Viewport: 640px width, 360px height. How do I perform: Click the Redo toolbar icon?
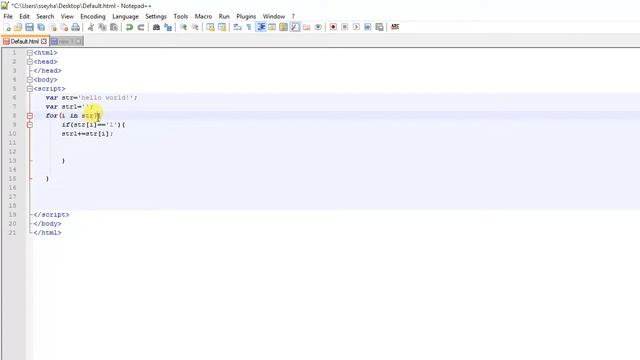[141, 27]
